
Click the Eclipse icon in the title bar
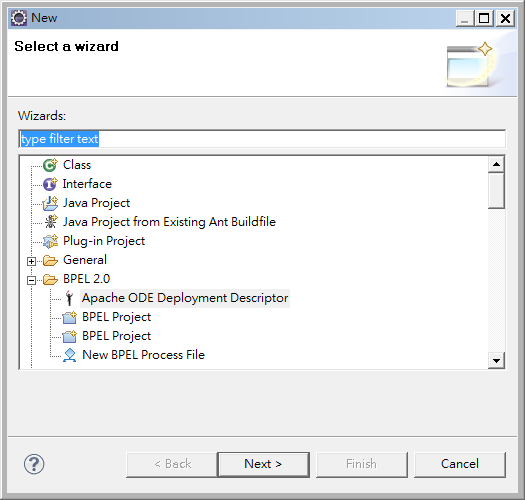click(19, 18)
